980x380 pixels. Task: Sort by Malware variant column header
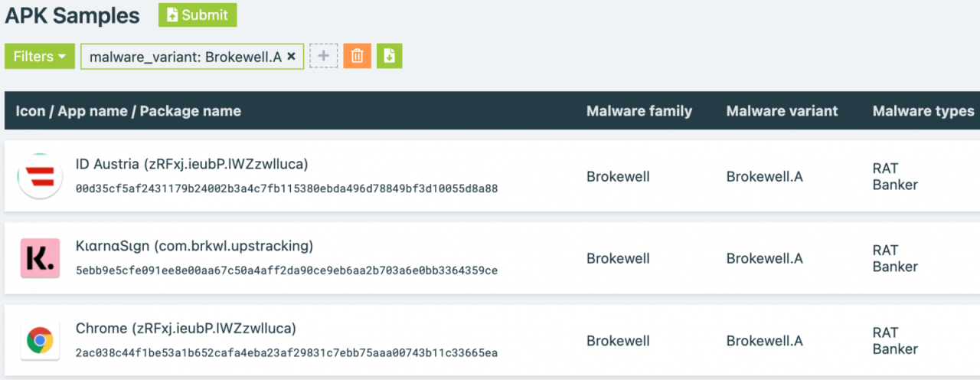point(782,111)
